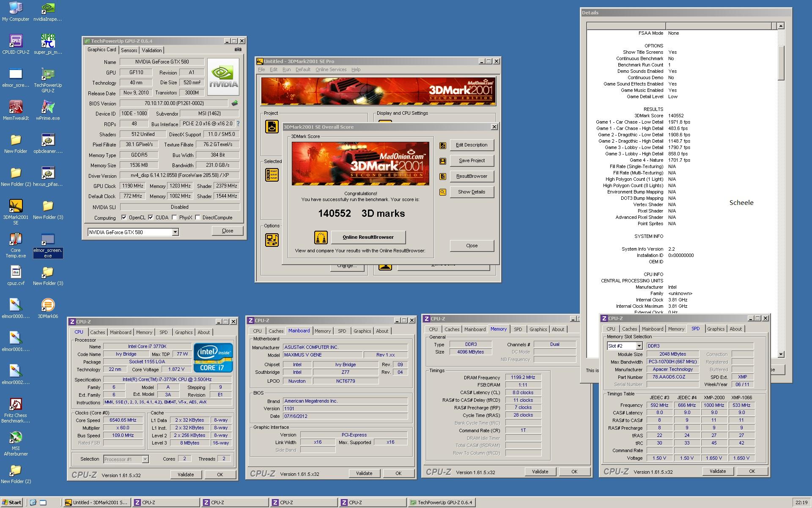Switch to Sensors tab in GPU-Z

coord(129,50)
